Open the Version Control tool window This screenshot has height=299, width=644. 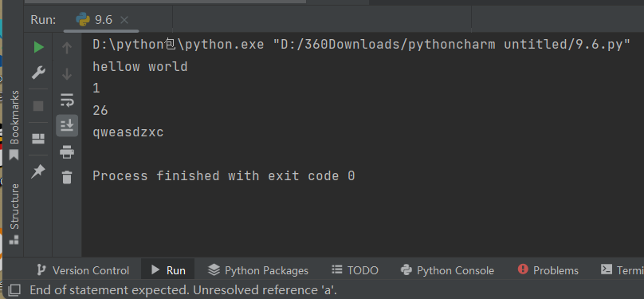tap(83, 270)
